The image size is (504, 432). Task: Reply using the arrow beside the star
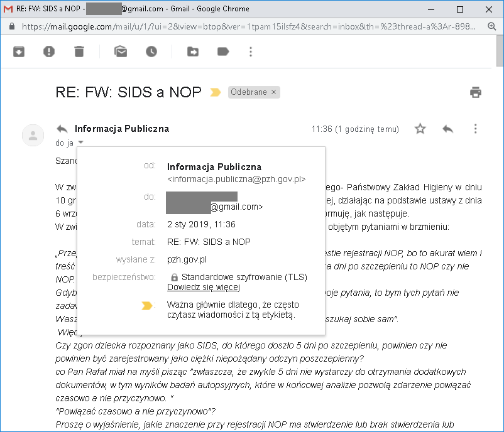point(447,129)
